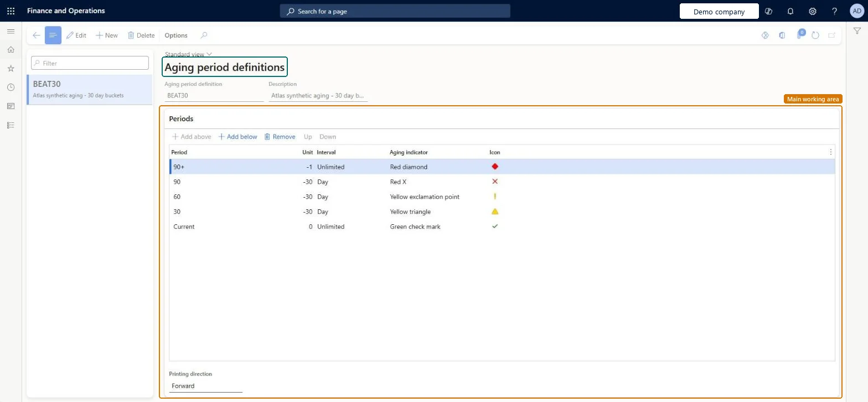Click the Icon column header
The width and height of the screenshot is (868, 402).
click(495, 152)
